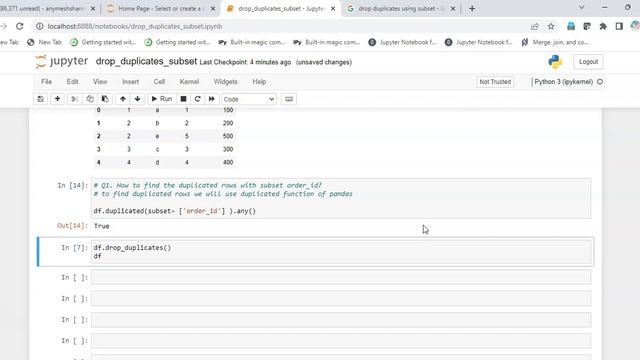Click the In [14] code cell with df.duplicated

(x=341, y=198)
